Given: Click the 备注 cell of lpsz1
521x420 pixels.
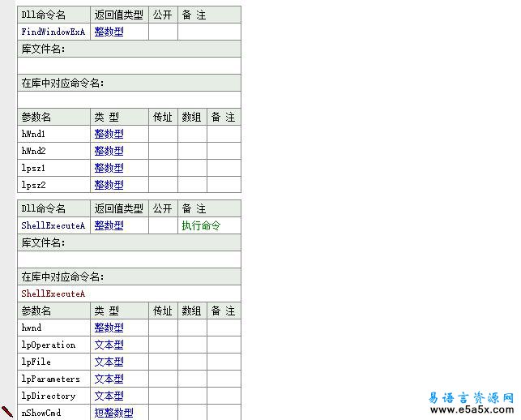Looking at the screenshot, I should pos(224,168).
